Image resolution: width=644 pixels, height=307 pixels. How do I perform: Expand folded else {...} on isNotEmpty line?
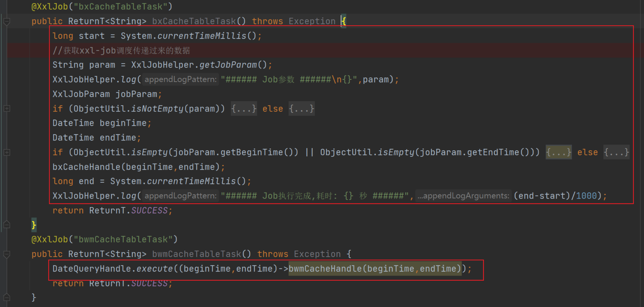pyautogui.click(x=301, y=109)
